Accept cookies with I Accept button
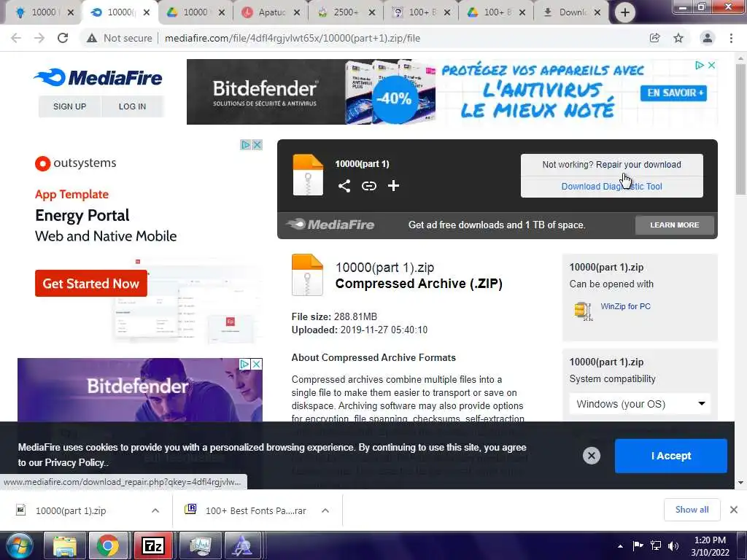The height and width of the screenshot is (560, 747). pyautogui.click(x=671, y=456)
